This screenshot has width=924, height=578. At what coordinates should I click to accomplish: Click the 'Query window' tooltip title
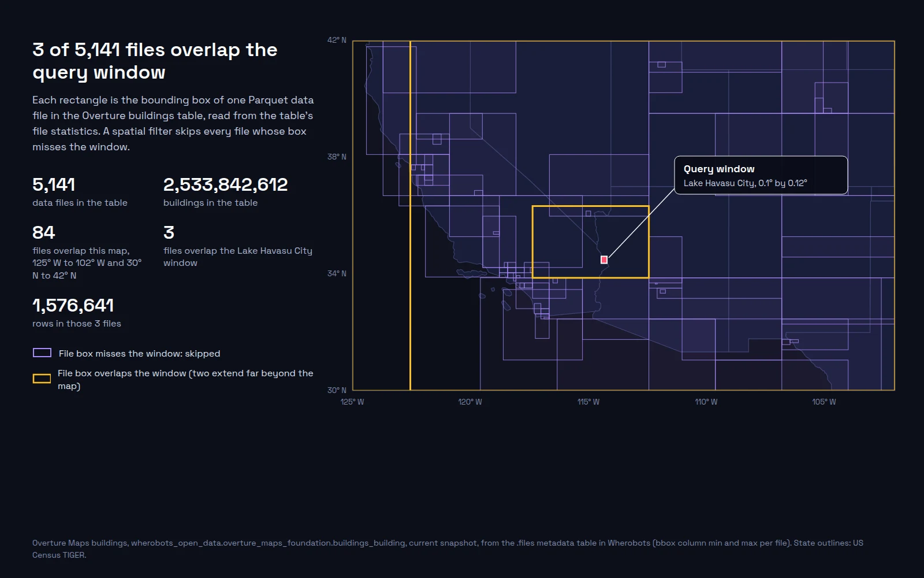719,169
